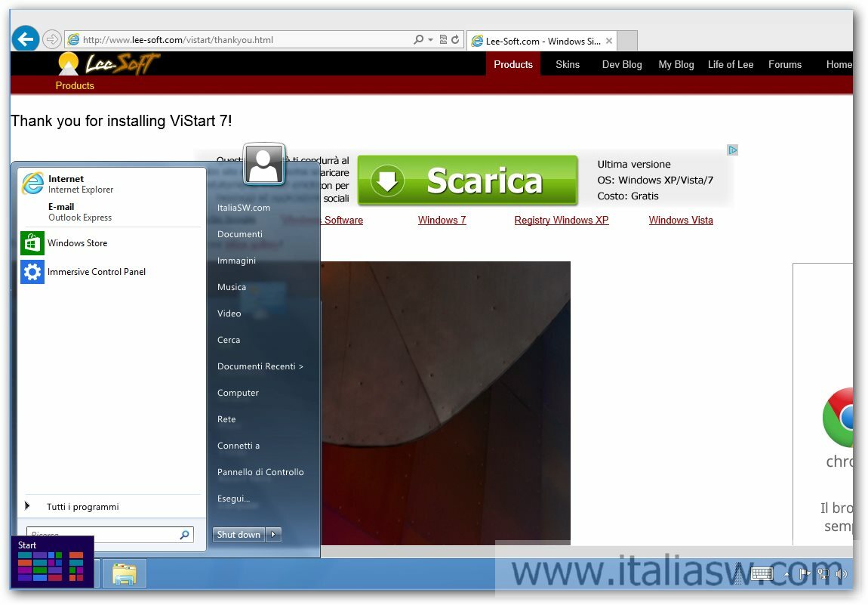The height and width of the screenshot is (605, 868).
Task: Open Documenti in start menu
Action: [240, 234]
